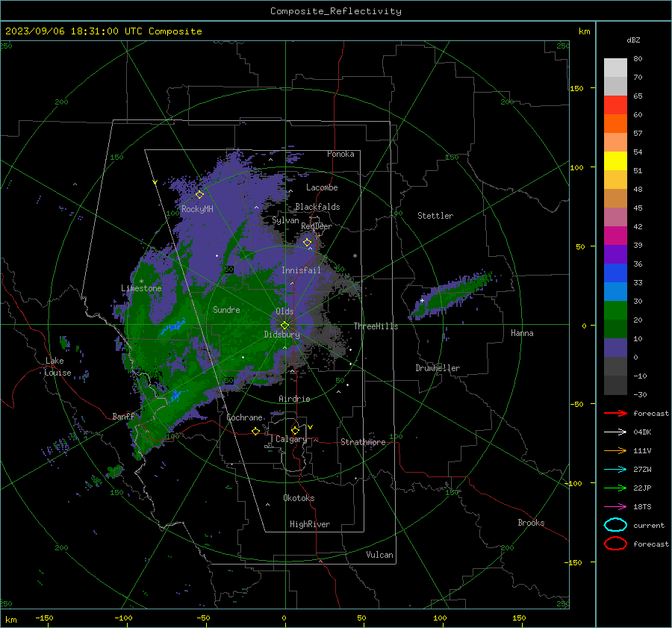The height and width of the screenshot is (628, 672).
Task: Select the 54 dBZ yellow swatch
Action: point(615,161)
